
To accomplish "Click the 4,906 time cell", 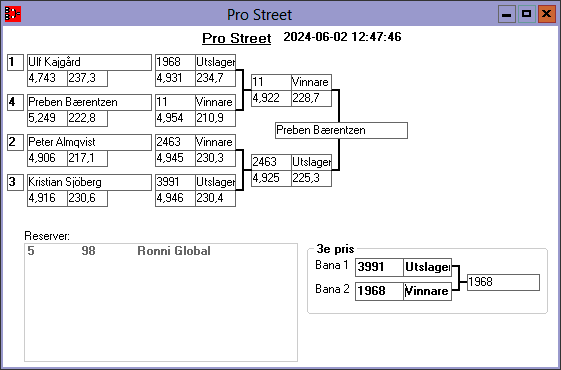I will (x=47, y=159).
